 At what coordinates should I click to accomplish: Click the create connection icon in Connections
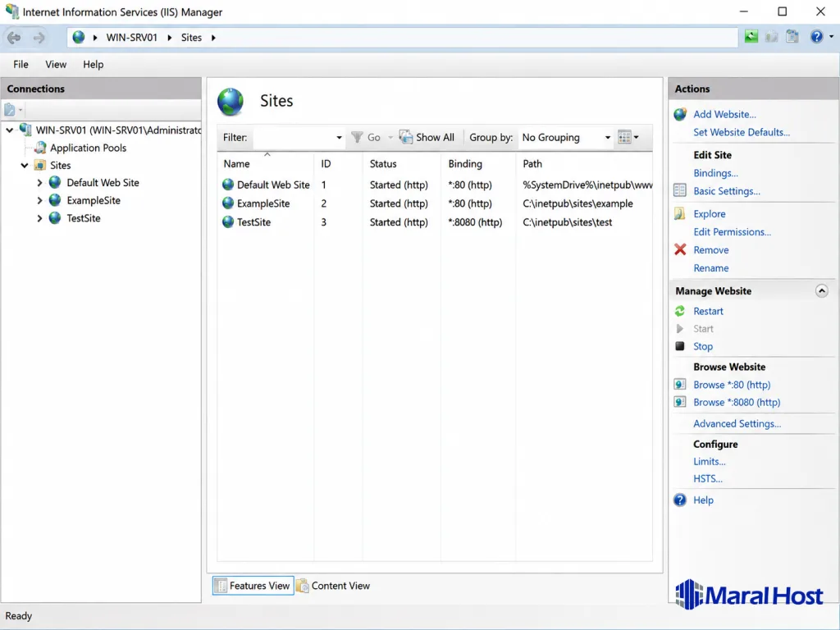point(10,110)
